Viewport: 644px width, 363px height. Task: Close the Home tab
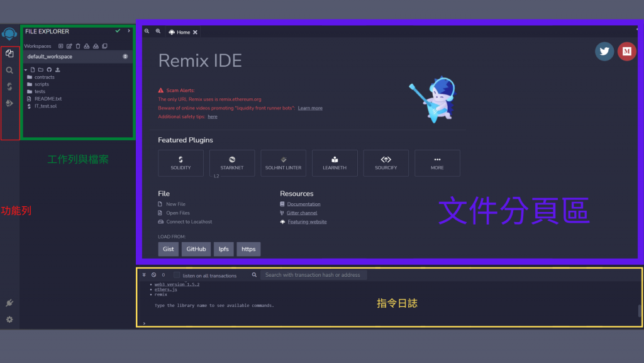[x=195, y=32]
